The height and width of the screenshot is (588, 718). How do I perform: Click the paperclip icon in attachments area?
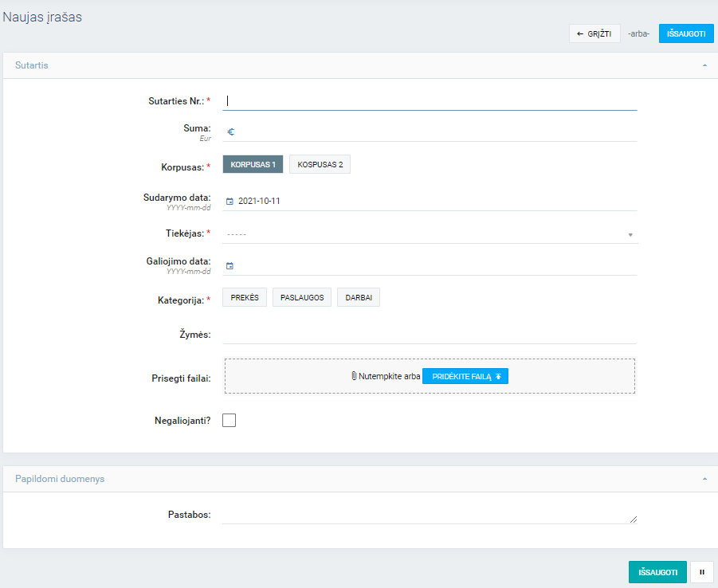coord(353,376)
